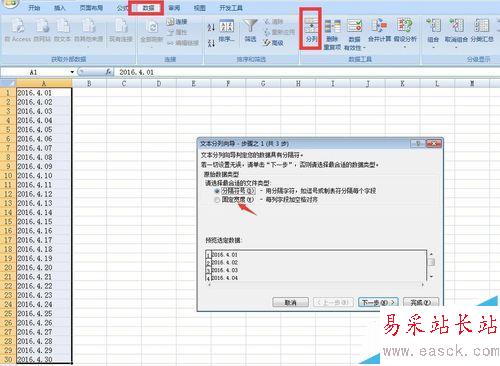Expand the Data Validation dropdown arrow

tap(364, 48)
